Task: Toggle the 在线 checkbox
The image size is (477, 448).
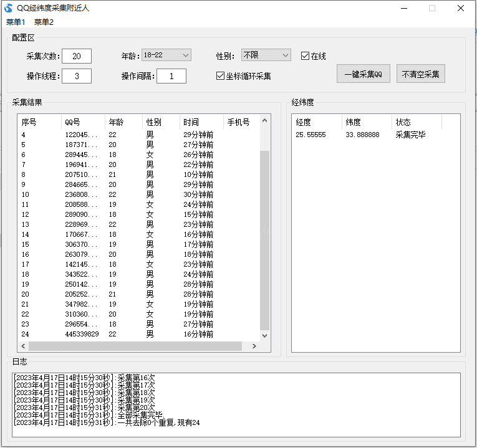Action: click(305, 56)
